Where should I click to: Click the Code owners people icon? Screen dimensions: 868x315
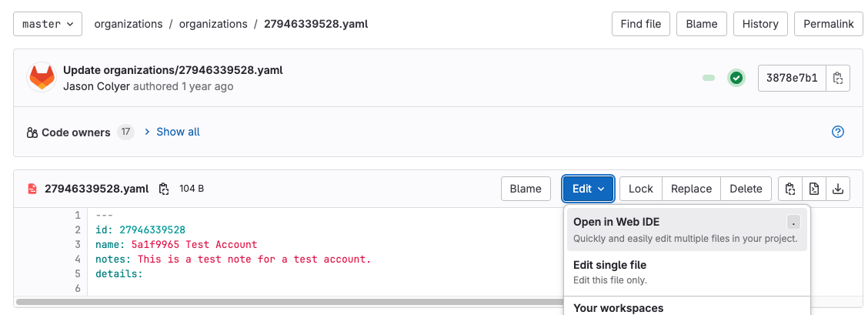point(32,132)
